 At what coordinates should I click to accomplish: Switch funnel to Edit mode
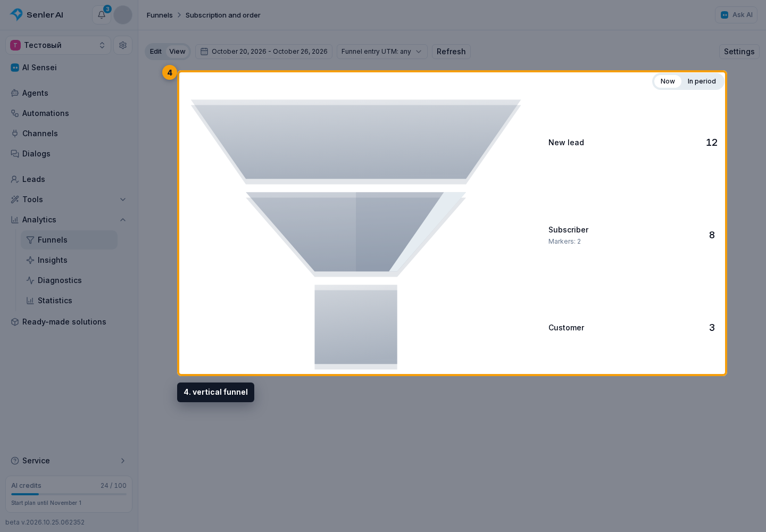tap(156, 52)
